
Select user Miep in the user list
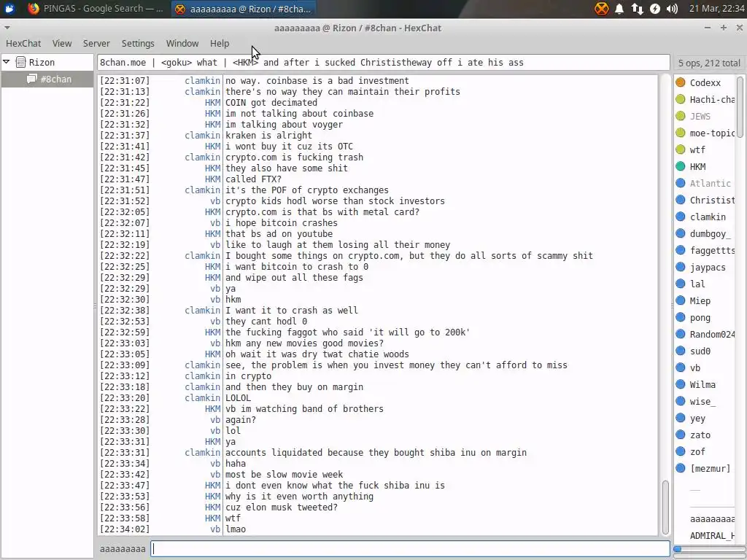click(x=700, y=301)
